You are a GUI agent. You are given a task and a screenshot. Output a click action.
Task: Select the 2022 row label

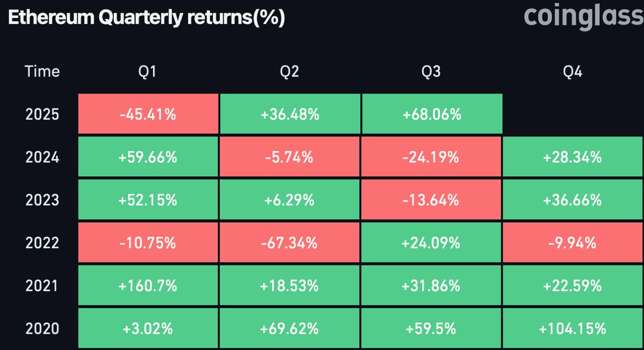[42, 243]
